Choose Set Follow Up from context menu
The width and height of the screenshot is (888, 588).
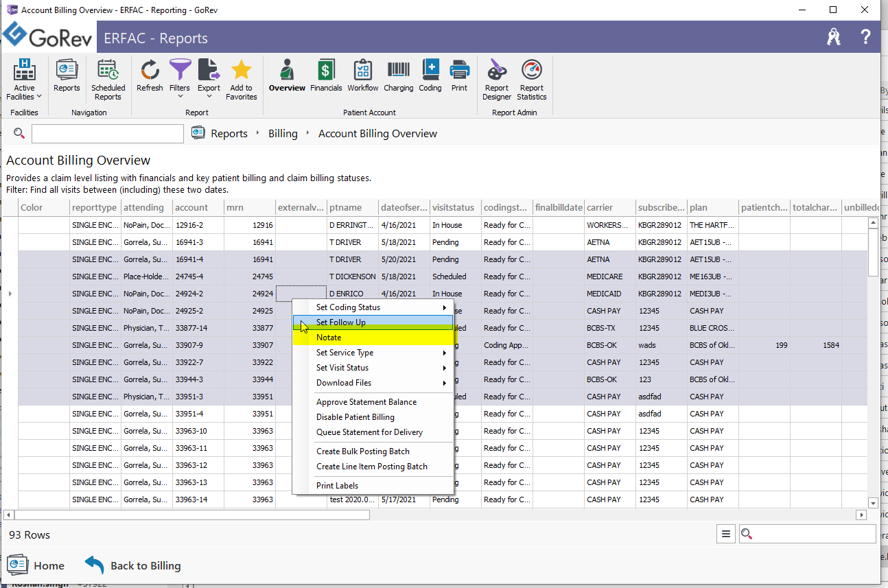pyautogui.click(x=373, y=322)
